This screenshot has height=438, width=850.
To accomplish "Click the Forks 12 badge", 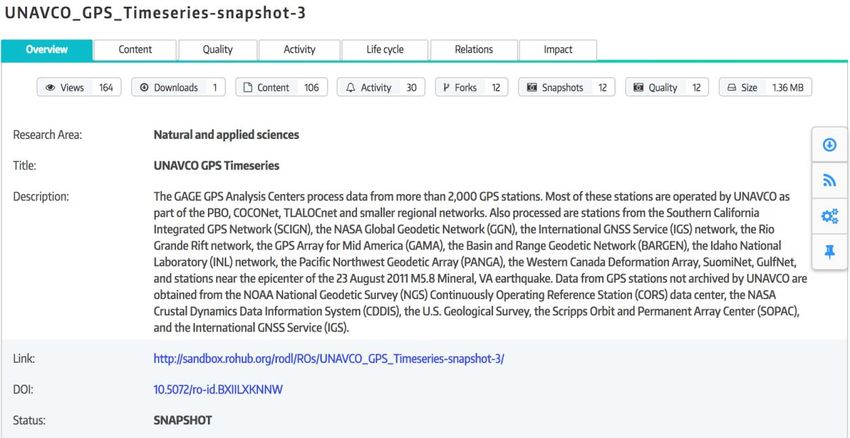I will pyautogui.click(x=472, y=87).
